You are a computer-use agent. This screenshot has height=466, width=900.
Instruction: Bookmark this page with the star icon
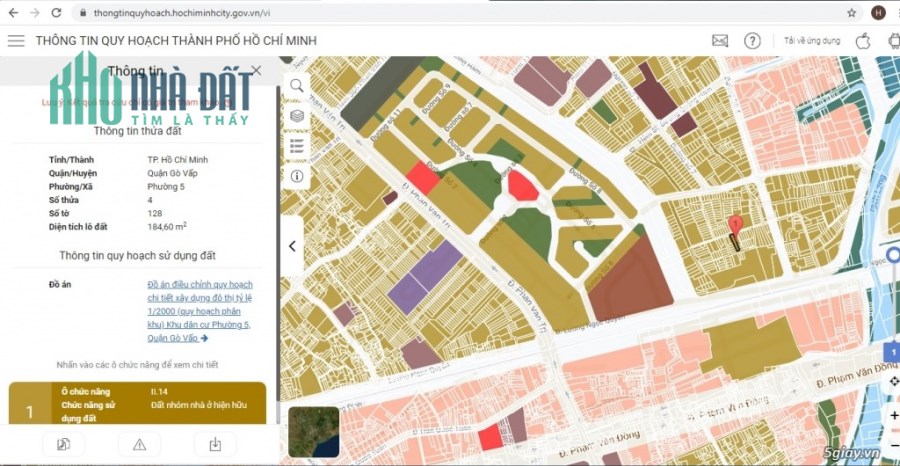pyautogui.click(x=851, y=13)
